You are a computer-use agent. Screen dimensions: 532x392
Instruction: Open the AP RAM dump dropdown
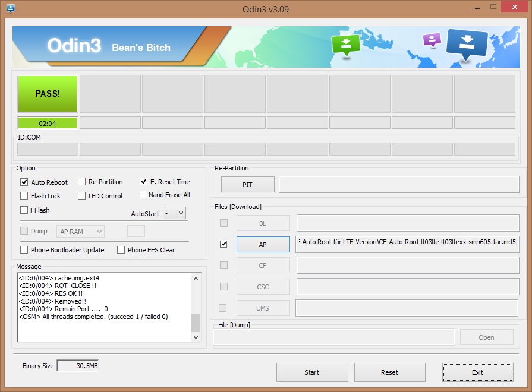tap(80, 232)
